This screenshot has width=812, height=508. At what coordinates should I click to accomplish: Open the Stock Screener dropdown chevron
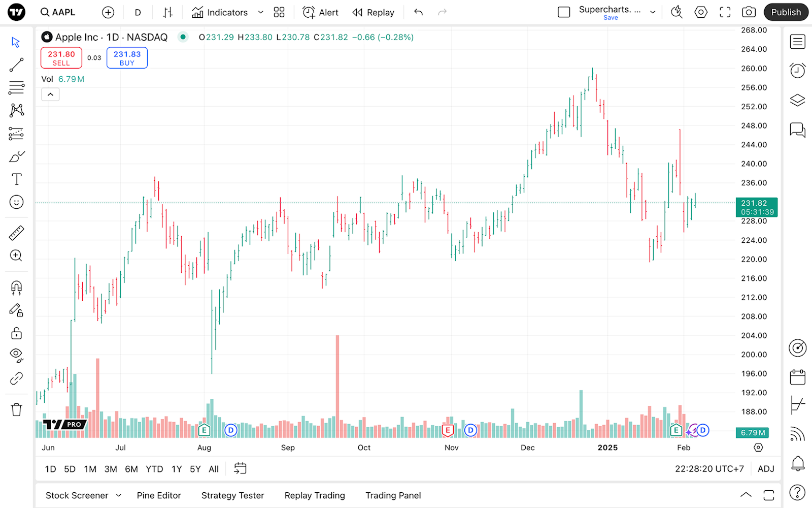pyautogui.click(x=119, y=495)
